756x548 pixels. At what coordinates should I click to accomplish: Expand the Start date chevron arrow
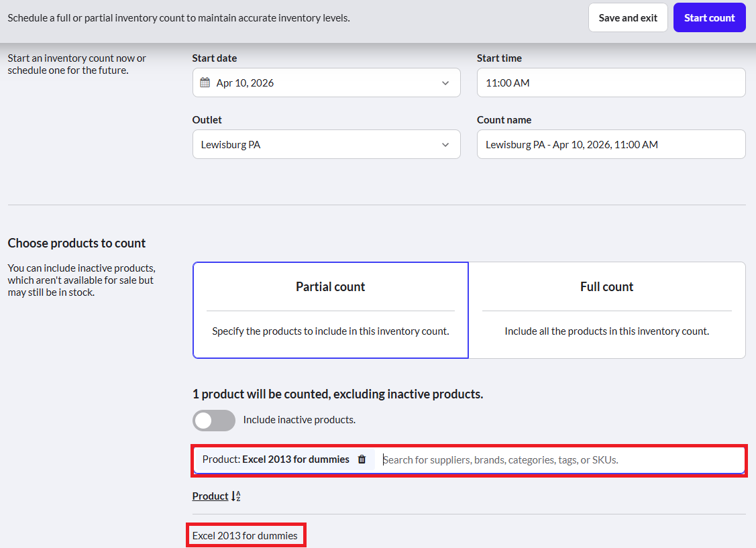445,83
